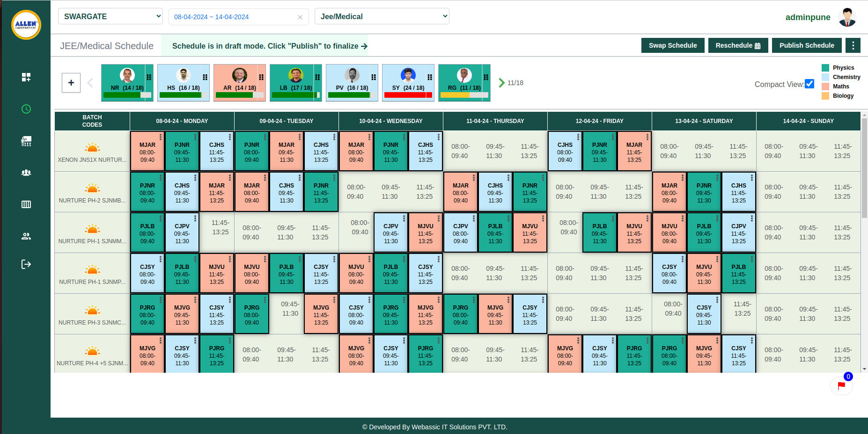Toggle the Compact View checkbox
The image size is (868, 434).
pos(809,84)
